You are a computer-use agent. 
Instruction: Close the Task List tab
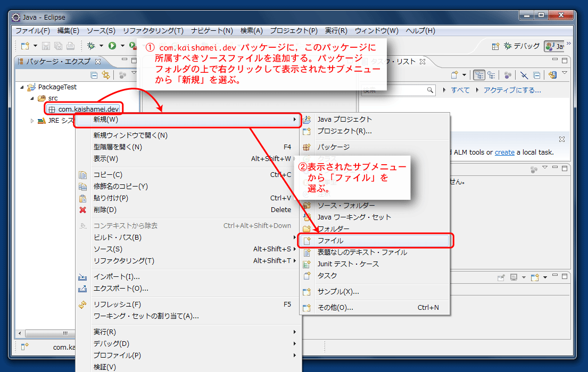pyautogui.click(x=423, y=62)
